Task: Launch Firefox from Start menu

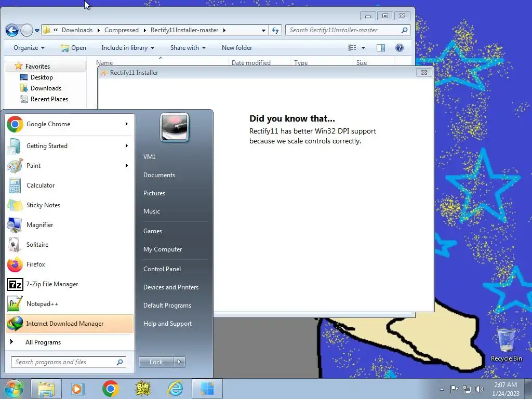Action: click(x=70, y=264)
